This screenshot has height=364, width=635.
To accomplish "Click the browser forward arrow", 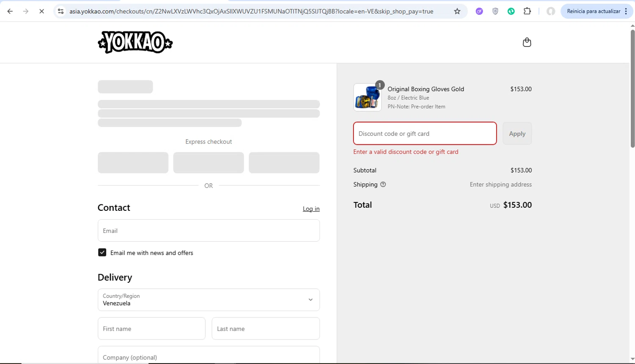I will coord(26,11).
